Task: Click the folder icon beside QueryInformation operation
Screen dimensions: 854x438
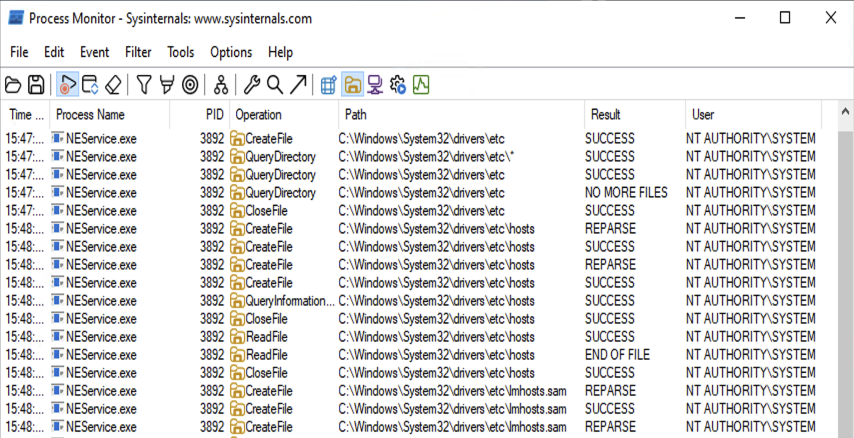Action: pos(237,301)
